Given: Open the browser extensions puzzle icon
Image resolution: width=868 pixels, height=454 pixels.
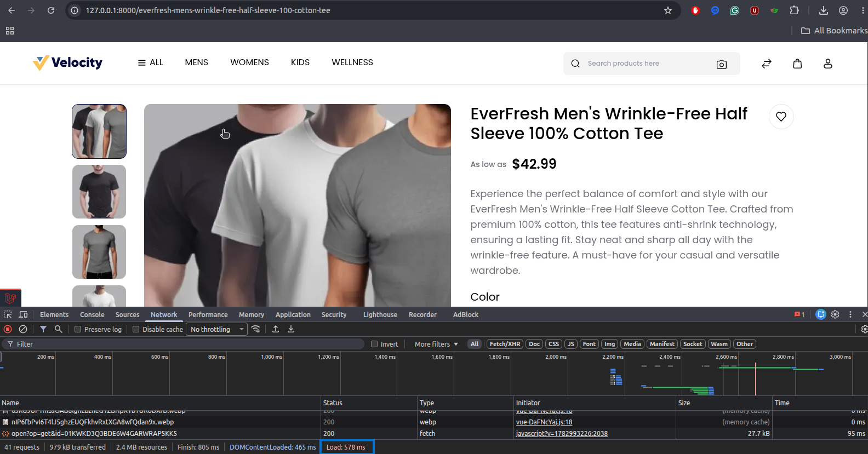Looking at the screenshot, I should coord(794,10).
